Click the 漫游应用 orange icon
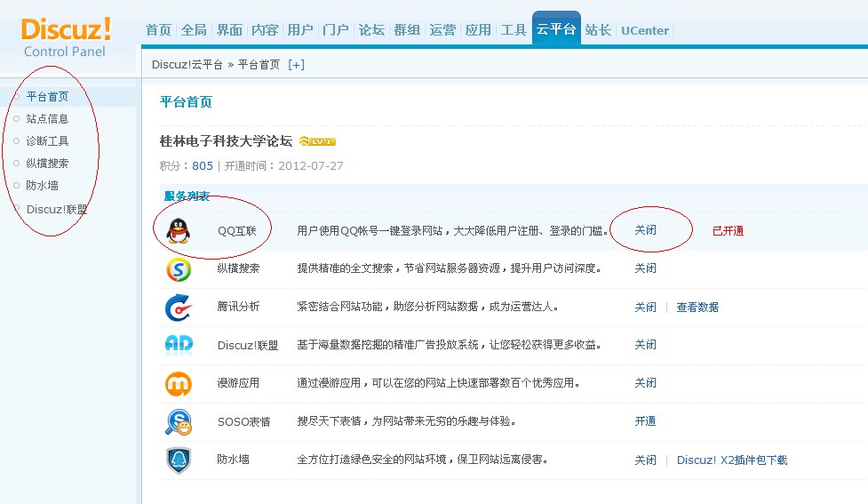 pyautogui.click(x=179, y=383)
